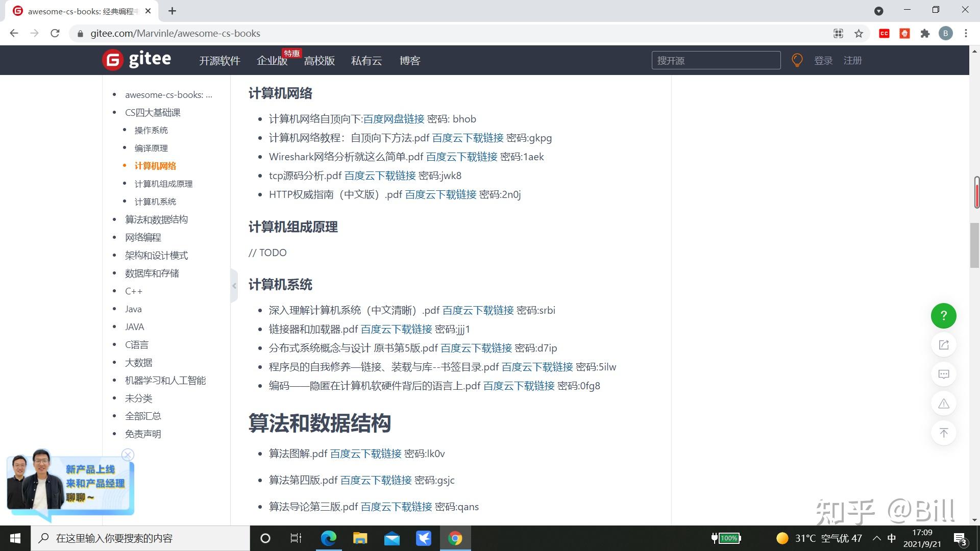
Task: Open the feedback comment icon on the right
Action: (943, 374)
